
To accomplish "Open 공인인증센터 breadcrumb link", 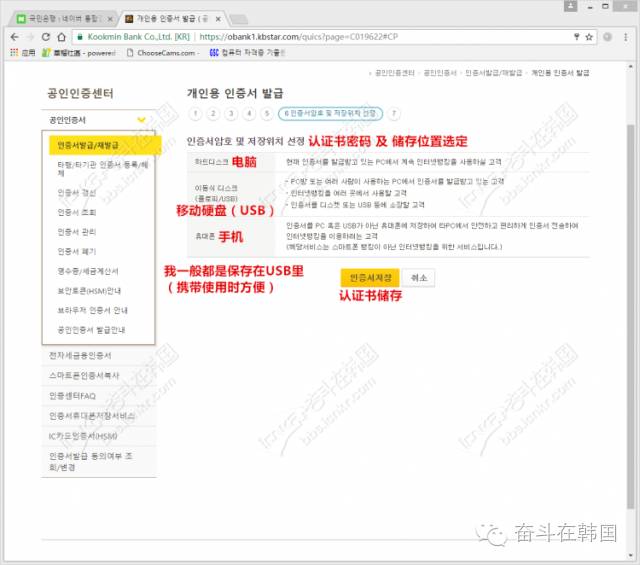I will pos(395,73).
